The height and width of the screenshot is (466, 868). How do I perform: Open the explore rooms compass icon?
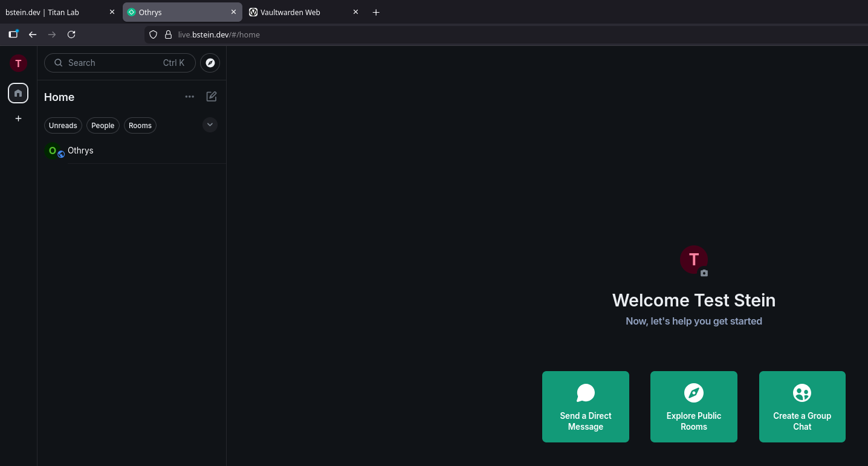210,63
